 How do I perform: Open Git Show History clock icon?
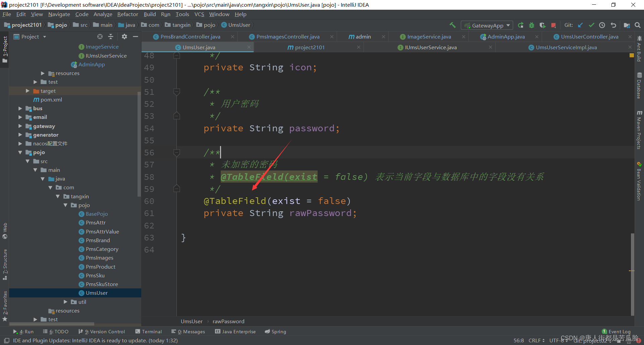tap(602, 25)
